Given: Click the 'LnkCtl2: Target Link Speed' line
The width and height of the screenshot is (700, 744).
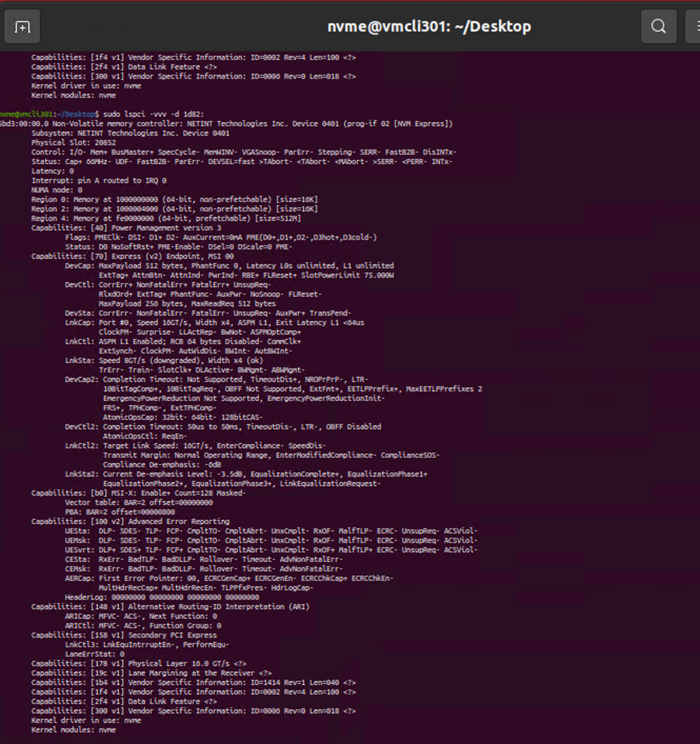Looking at the screenshot, I should coord(195,446).
